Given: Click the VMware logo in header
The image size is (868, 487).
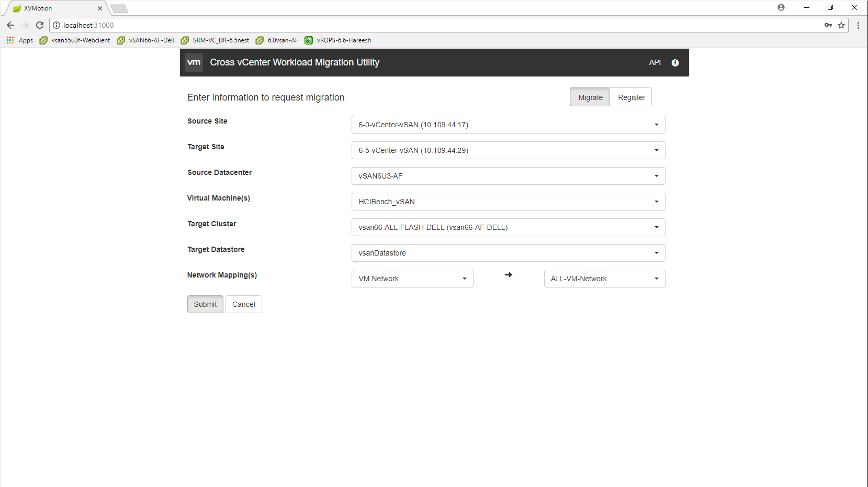Looking at the screenshot, I should [194, 62].
